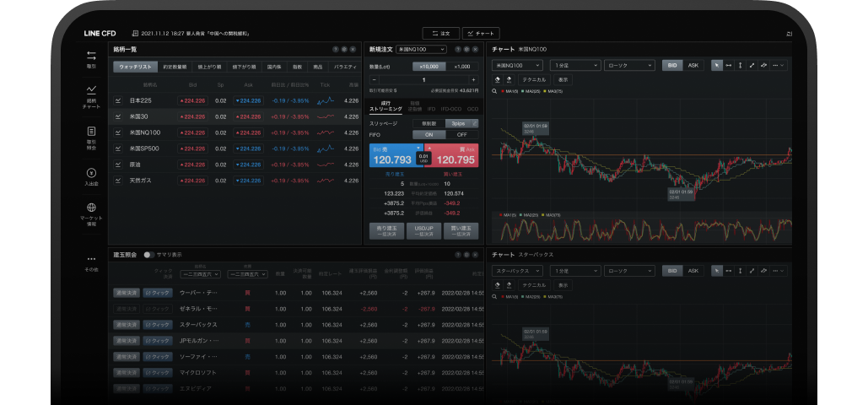Open ローソク chart type dropdown in top chart

(x=630, y=65)
